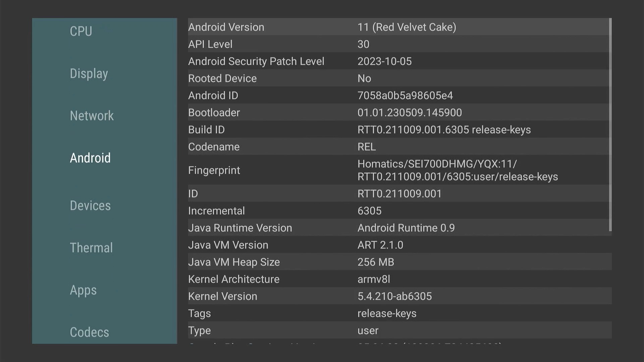Switch to the Codecs section

89,332
